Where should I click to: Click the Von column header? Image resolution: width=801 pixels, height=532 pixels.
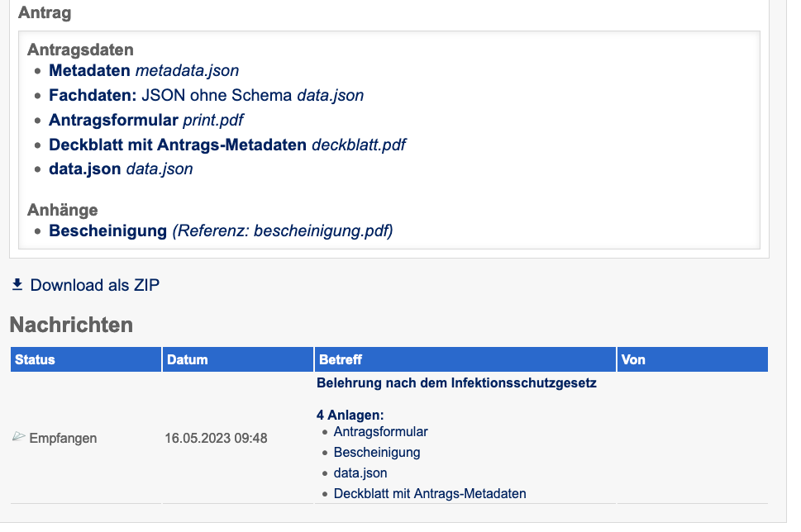[x=633, y=359]
